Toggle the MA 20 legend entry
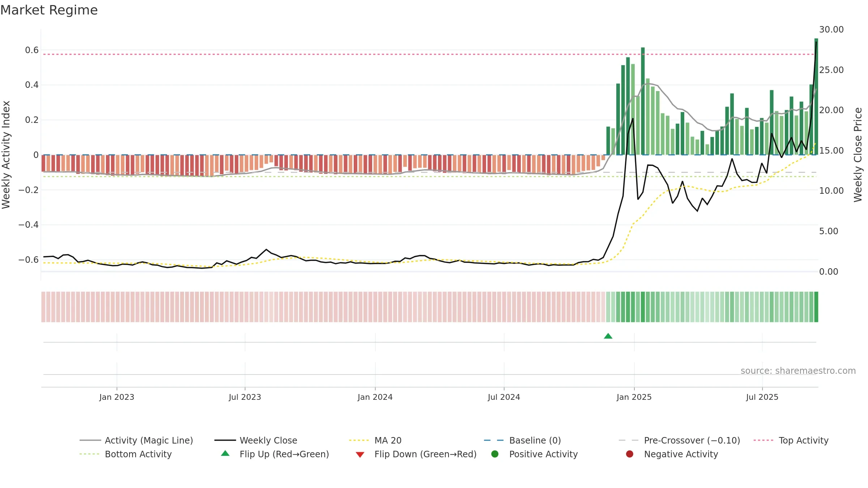The width and height of the screenshot is (868, 488). pyautogui.click(x=375, y=440)
